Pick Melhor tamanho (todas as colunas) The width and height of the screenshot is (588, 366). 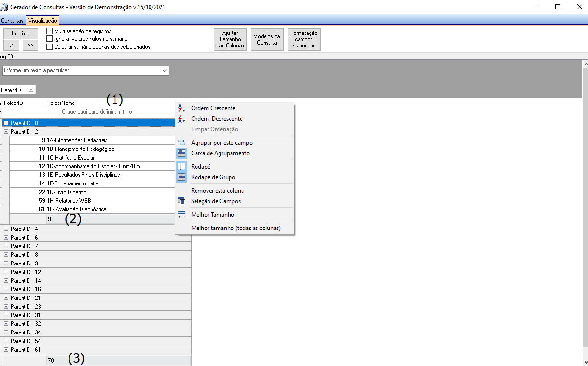point(235,228)
